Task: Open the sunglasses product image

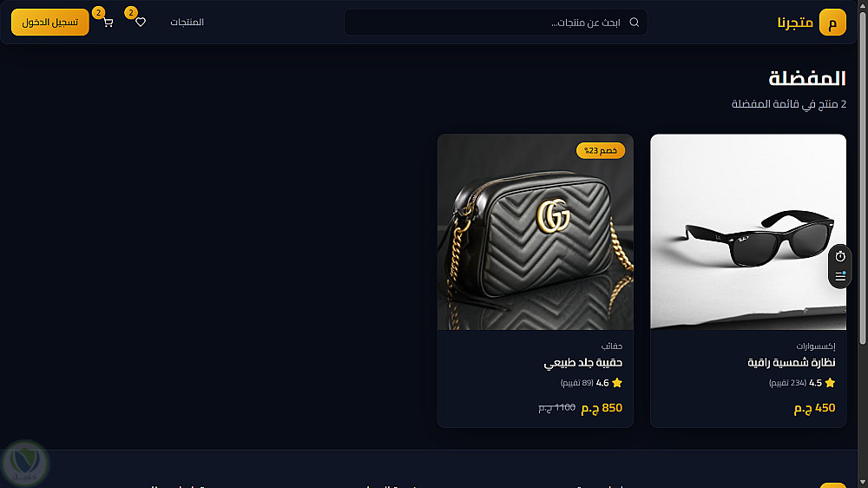Action: 748,232
